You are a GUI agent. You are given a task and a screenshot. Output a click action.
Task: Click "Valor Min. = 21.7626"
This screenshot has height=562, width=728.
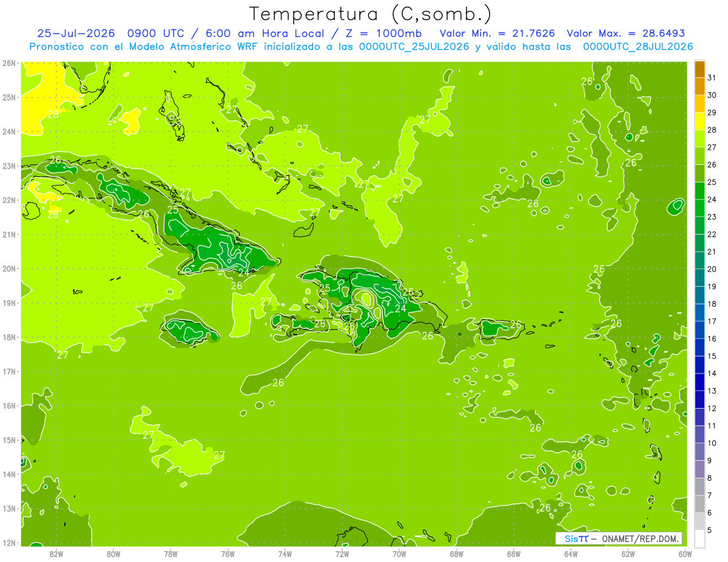498,33
